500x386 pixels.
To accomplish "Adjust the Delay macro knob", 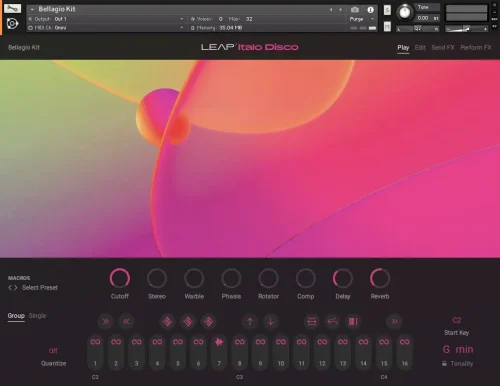I will [x=343, y=278].
